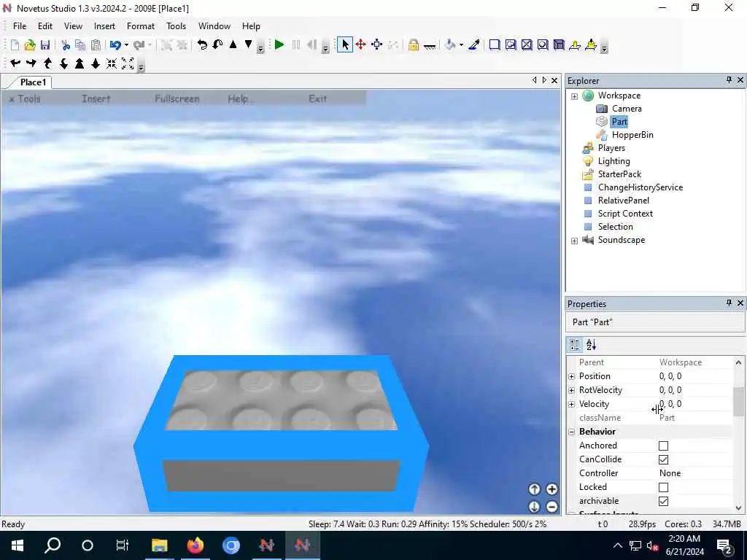747x560 pixels.
Task: Click the move up triangle icon
Action: coord(233,44)
